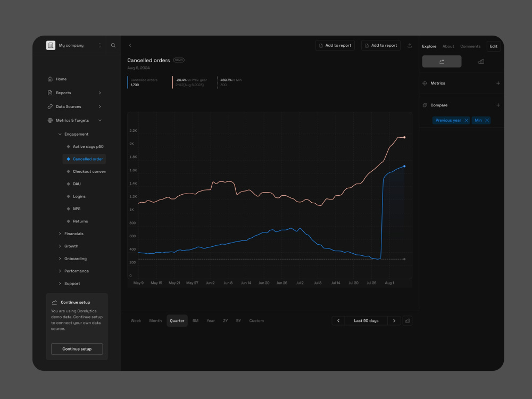Select the Week time range
The height and width of the screenshot is (399, 532).
(x=136, y=321)
